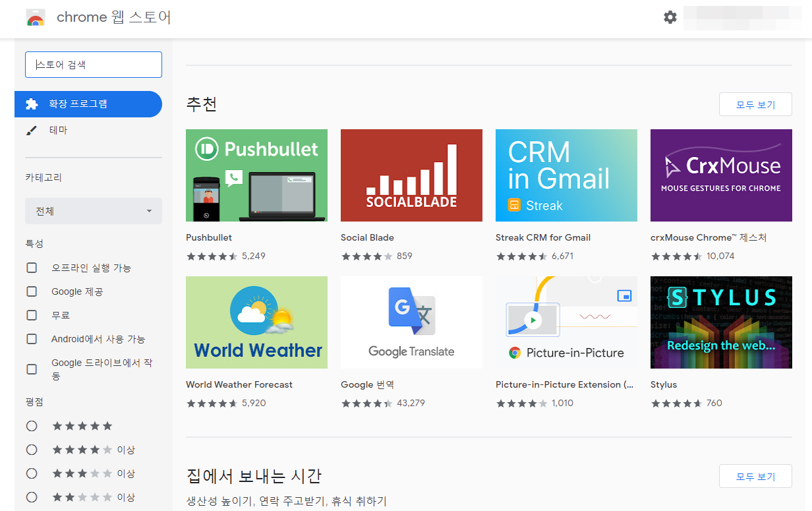
Task: Click the 평점 label
Action: coord(34,402)
